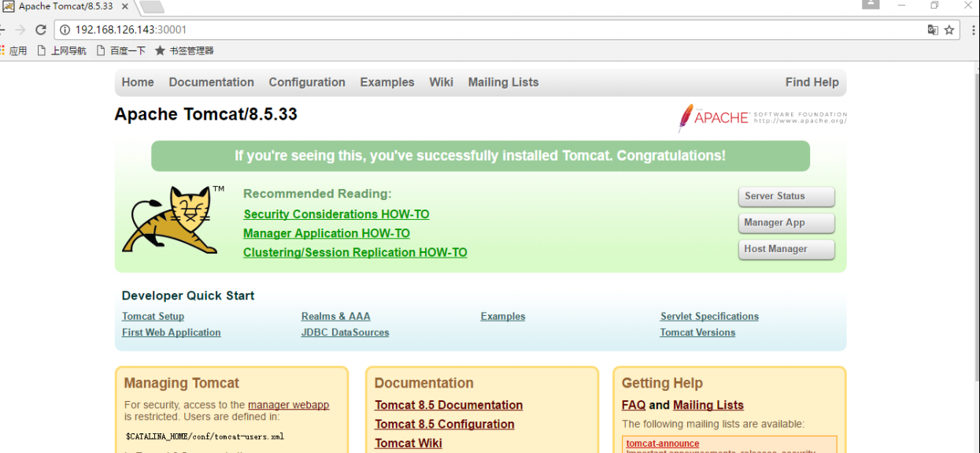Open the Tomcat Versions link

[x=697, y=332]
